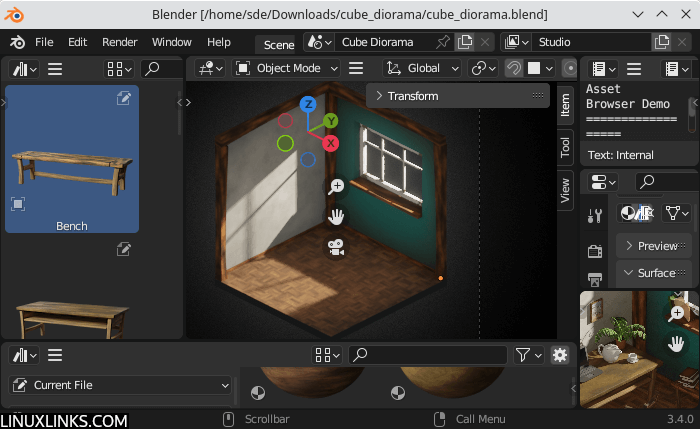700x429 pixels.
Task: Open the Render properties tab
Action: [595, 251]
